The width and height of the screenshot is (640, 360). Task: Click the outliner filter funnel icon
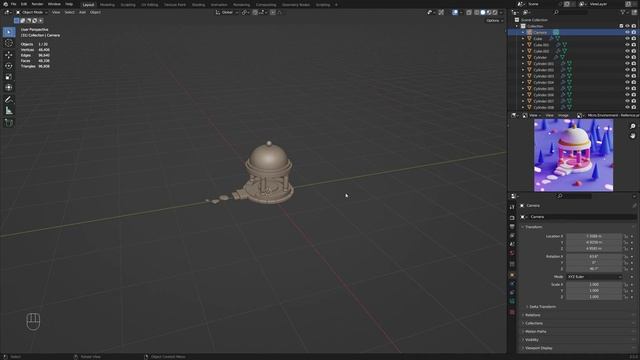pos(622,12)
